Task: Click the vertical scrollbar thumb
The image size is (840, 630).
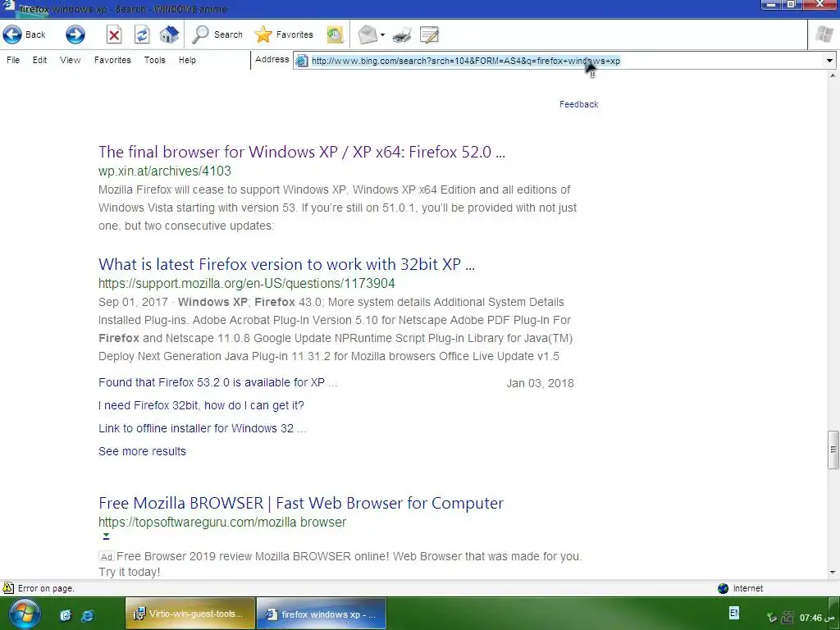Action: pos(833,449)
